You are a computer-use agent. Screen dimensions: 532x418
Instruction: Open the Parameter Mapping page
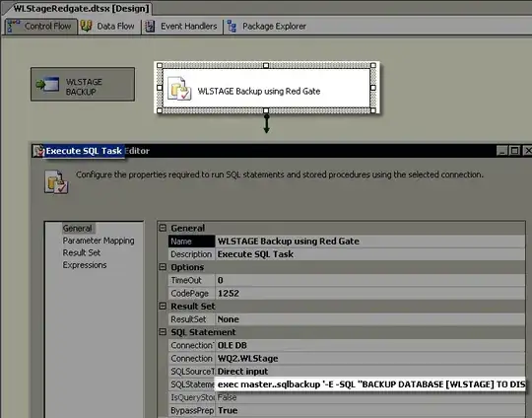pos(99,241)
